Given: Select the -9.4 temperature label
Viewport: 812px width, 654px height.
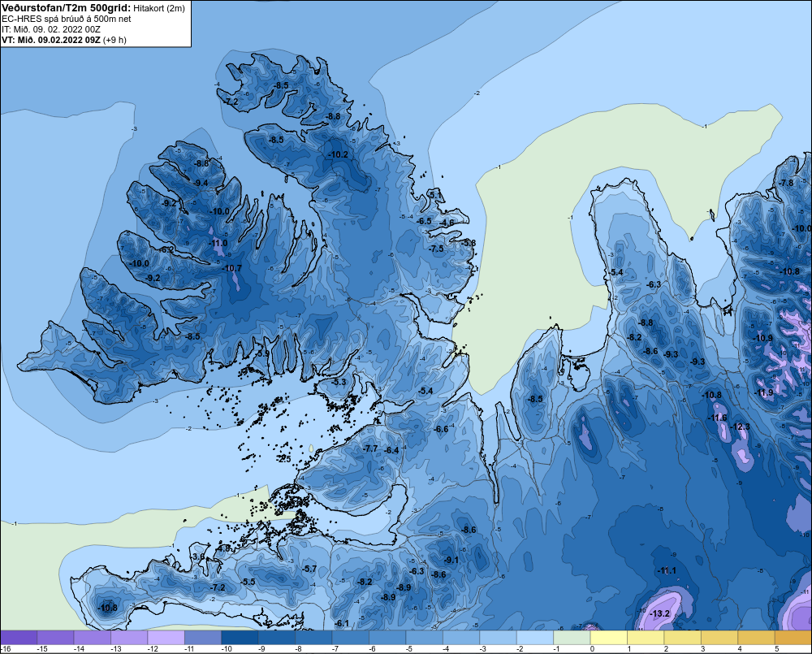Looking at the screenshot, I should 200,183.
